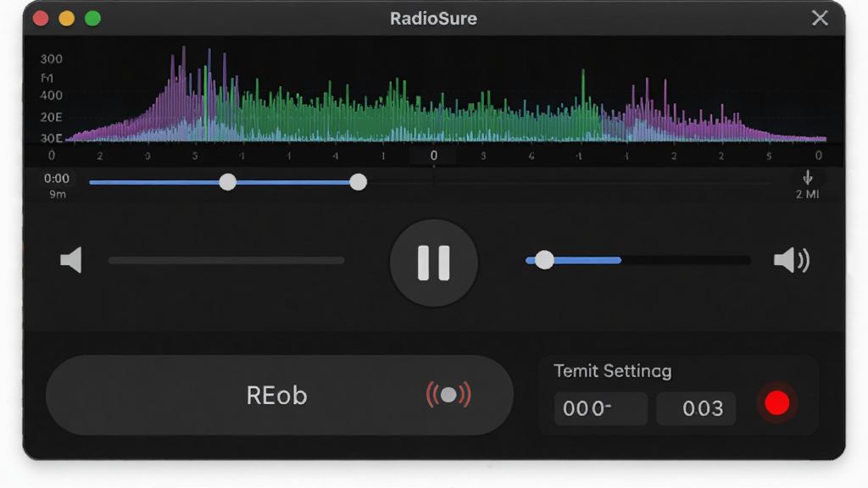
Task: Click the 9m duration text
Action: click(58, 194)
